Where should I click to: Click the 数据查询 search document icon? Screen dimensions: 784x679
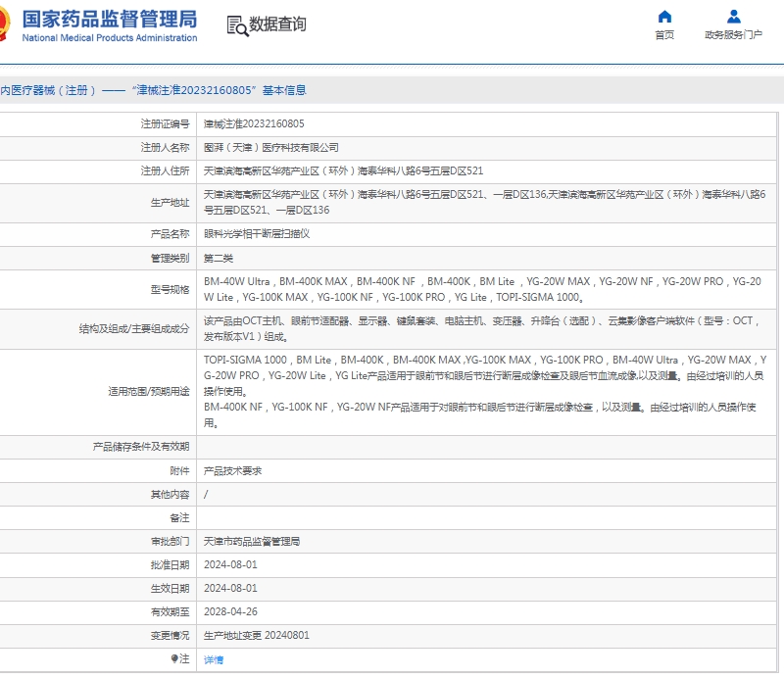coord(237,25)
